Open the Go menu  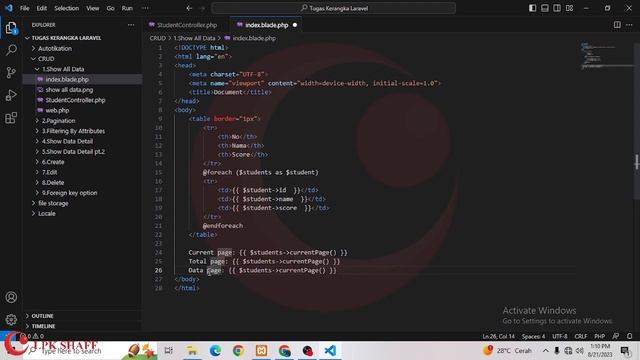click(x=110, y=8)
